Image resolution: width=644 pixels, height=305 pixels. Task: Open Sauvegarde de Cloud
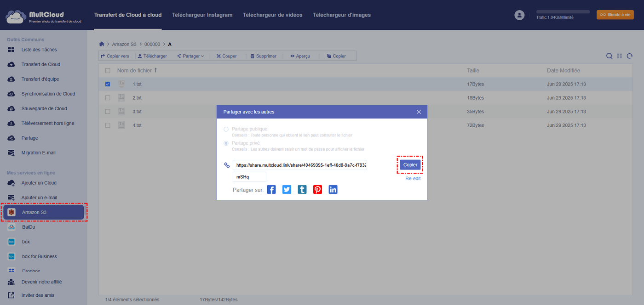click(x=44, y=108)
